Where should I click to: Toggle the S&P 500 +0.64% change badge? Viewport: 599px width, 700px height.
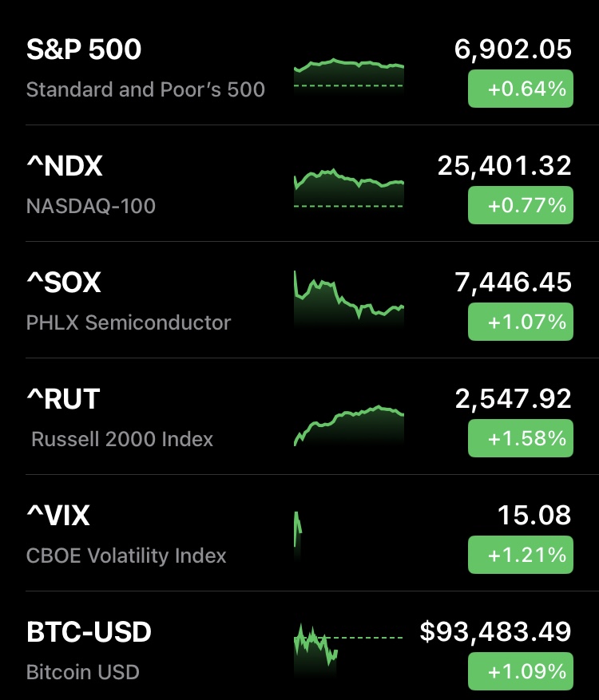(x=520, y=89)
